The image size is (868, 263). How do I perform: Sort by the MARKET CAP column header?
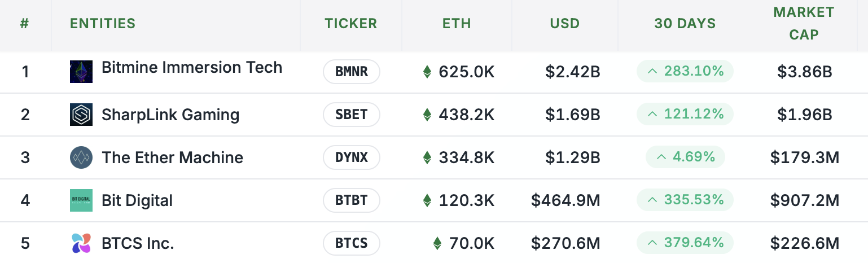point(804,24)
